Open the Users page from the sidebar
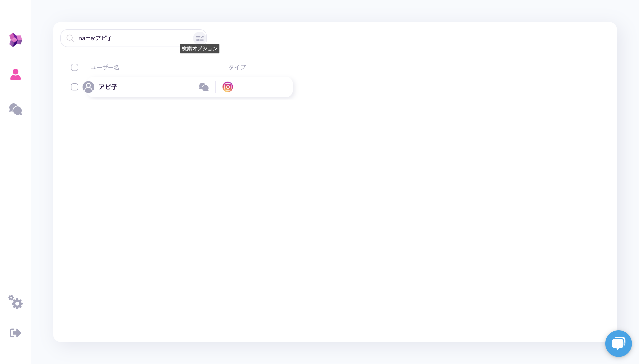This screenshot has height=364, width=639. [16, 74]
